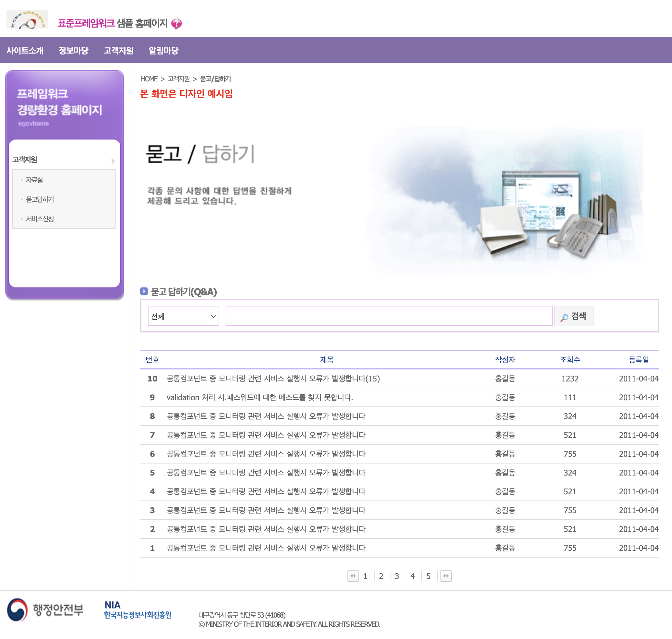Select 자료실 in the sidebar

point(34,180)
